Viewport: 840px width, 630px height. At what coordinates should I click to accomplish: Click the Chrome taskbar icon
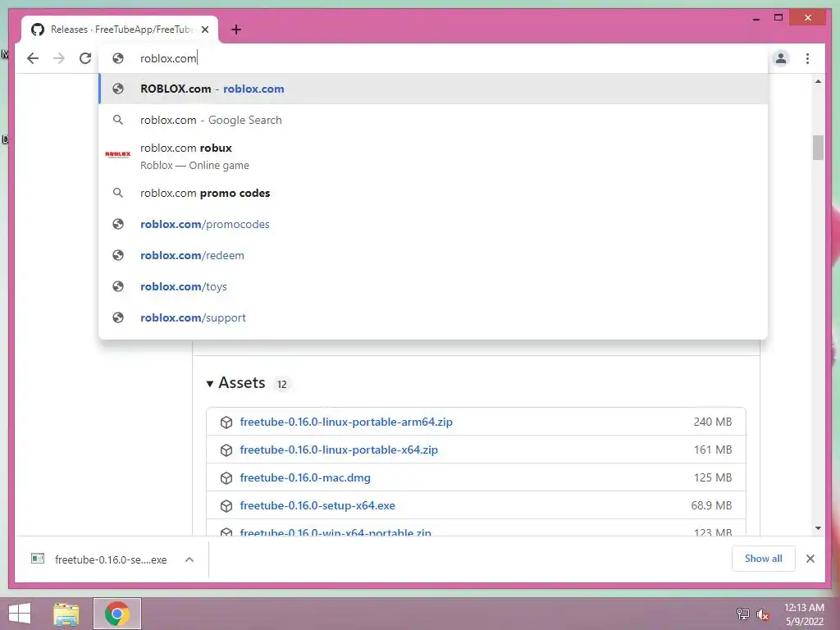(x=116, y=614)
